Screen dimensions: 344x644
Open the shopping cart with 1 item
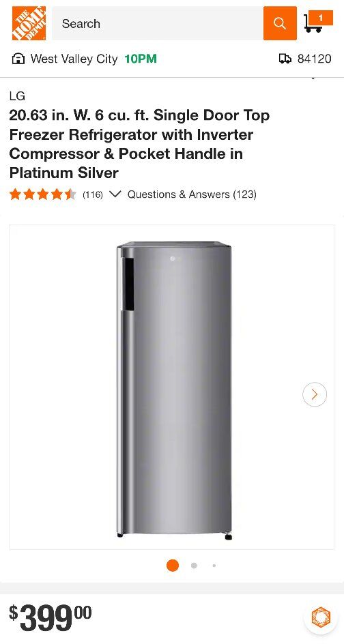(318, 23)
